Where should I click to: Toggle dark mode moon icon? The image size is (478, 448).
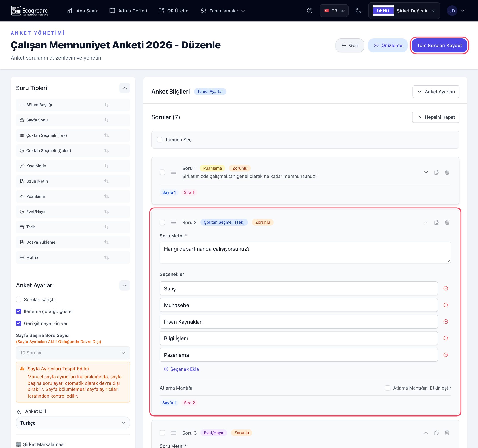tap(358, 11)
